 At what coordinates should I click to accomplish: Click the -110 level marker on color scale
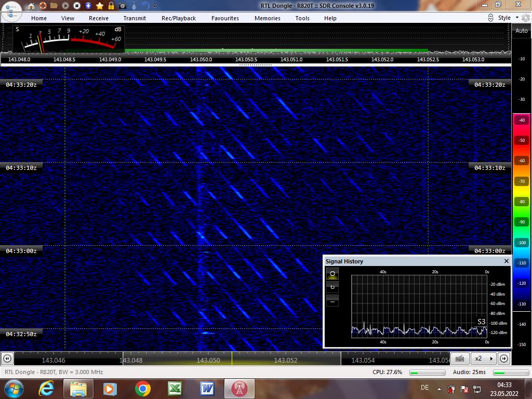coord(522,263)
